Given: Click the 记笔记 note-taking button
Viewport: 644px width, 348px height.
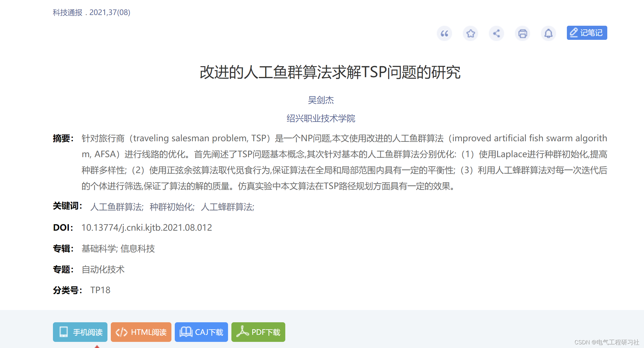Looking at the screenshot, I should coord(587,33).
